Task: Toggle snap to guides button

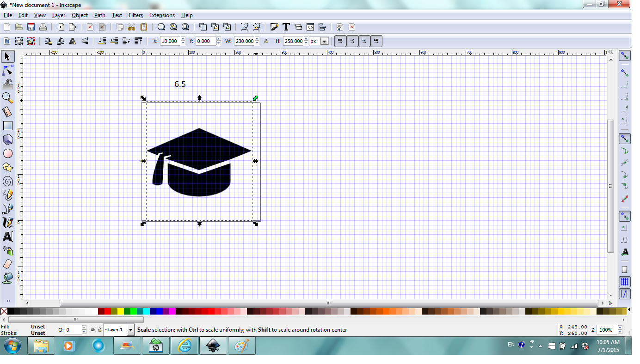Action: coord(625,293)
